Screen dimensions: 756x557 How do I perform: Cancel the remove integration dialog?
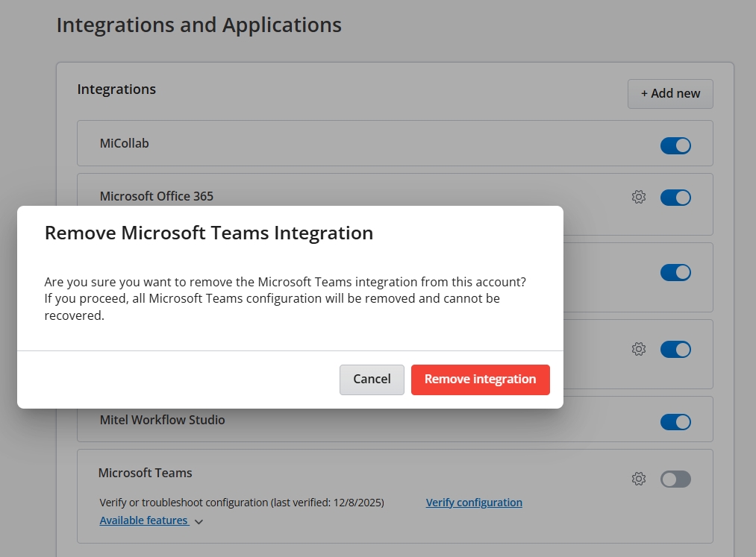[372, 380]
